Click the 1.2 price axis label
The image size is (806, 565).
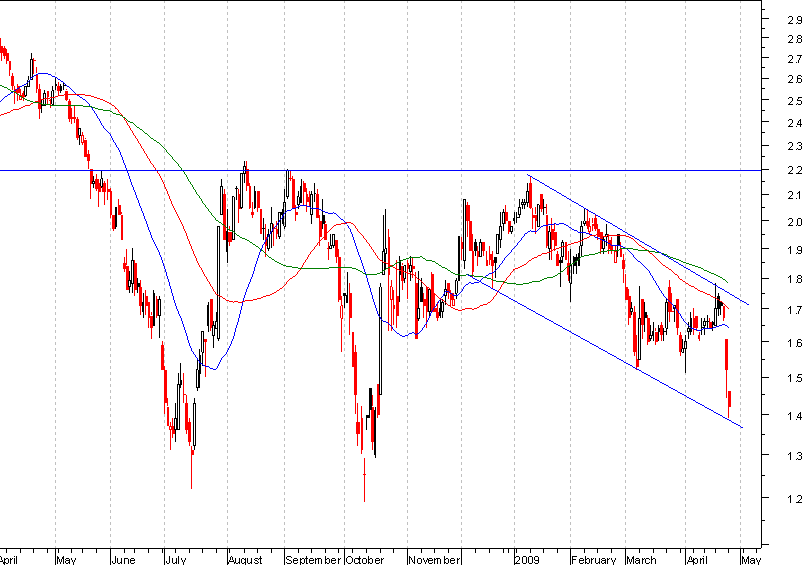pyautogui.click(x=795, y=499)
